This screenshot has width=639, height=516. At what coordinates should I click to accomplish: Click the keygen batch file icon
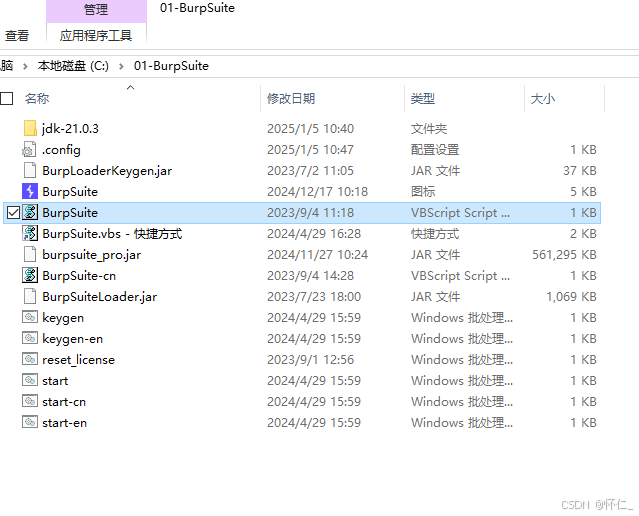click(x=30, y=317)
